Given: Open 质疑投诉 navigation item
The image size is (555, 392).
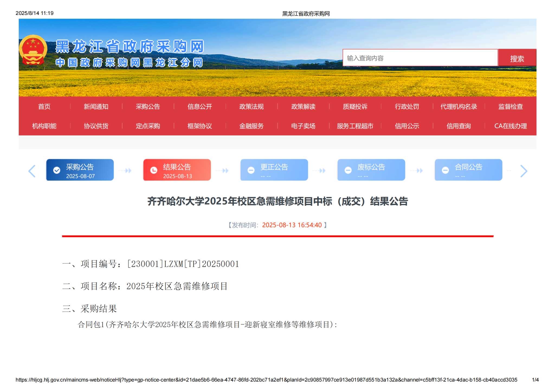Looking at the screenshot, I should coord(355,106).
